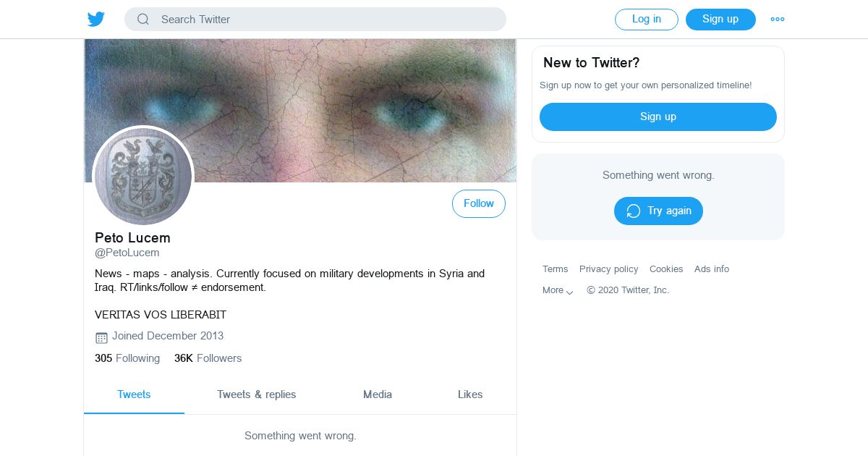Expand the More footer dropdown
Screen dimensions: 868x456
coord(558,290)
